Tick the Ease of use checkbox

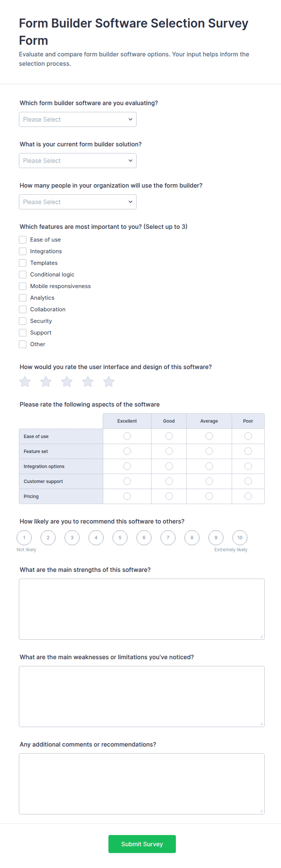pyautogui.click(x=23, y=239)
